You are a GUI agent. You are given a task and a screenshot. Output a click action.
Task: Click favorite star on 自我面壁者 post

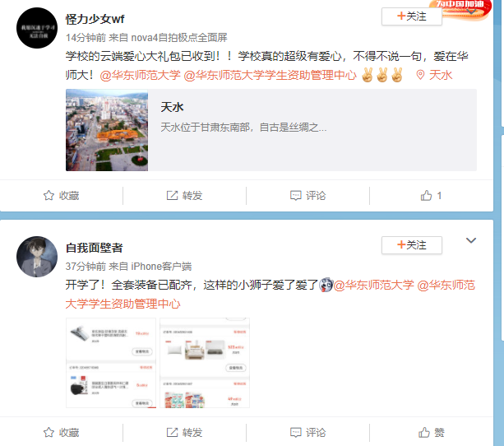click(x=49, y=432)
